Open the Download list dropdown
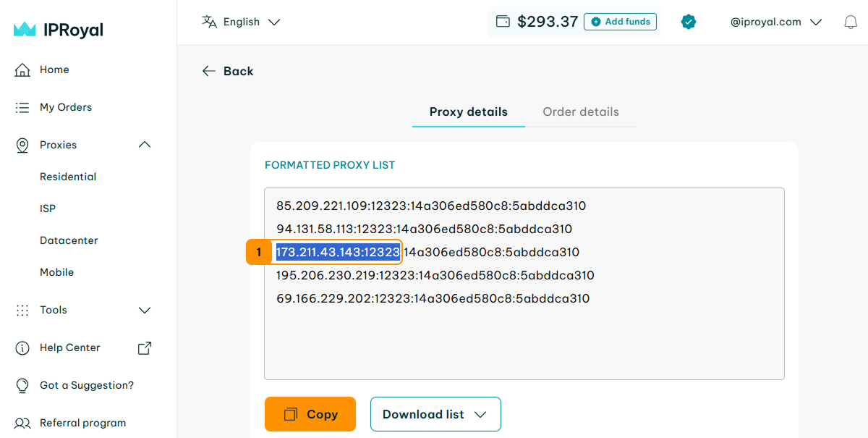 point(435,414)
